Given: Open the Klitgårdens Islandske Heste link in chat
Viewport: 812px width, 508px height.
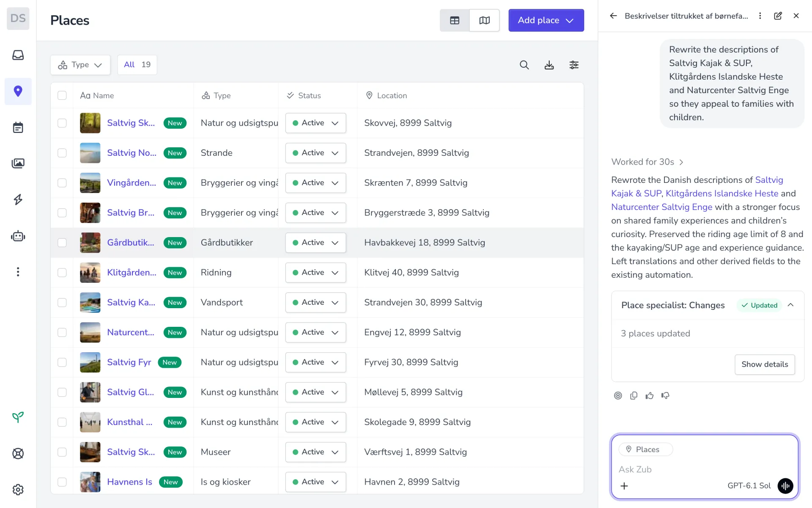Looking at the screenshot, I should pyautogui.click(x=722, y=193).
